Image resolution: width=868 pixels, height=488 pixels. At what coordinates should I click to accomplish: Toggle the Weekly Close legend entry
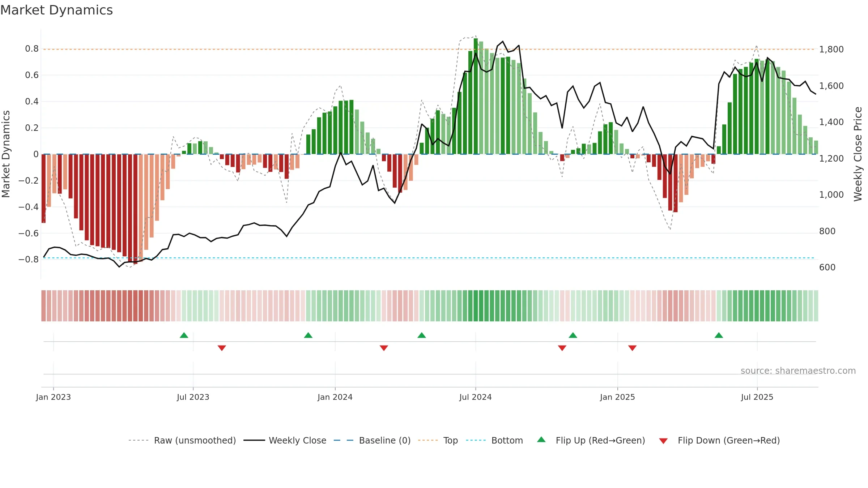(x=285, y=440)
